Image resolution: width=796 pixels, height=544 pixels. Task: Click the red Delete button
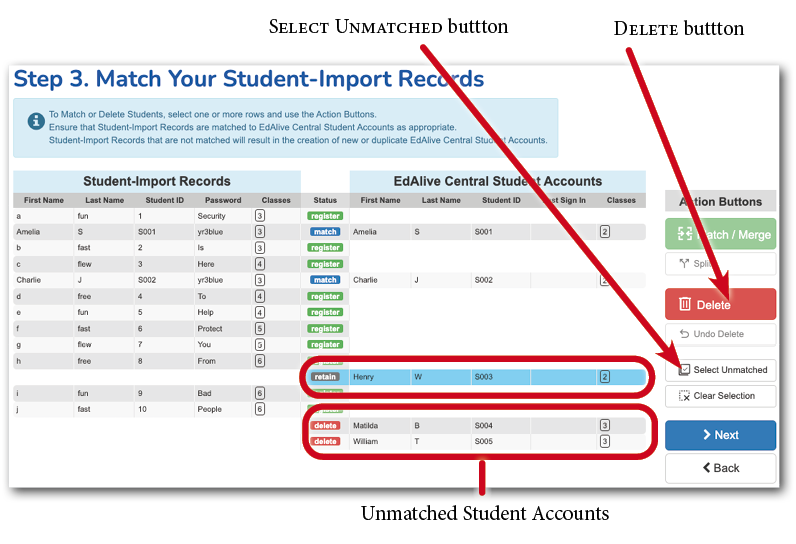[x=720, y=304]
